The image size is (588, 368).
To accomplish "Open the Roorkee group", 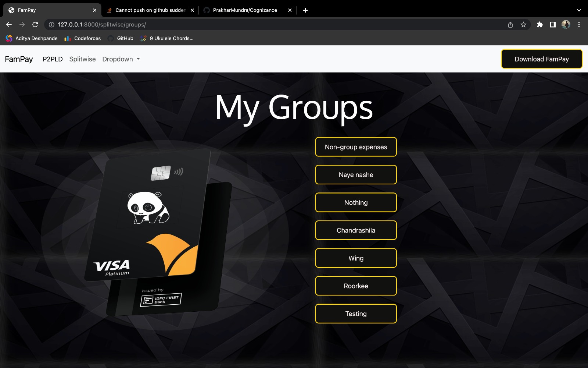I will (x=356, y=286).
